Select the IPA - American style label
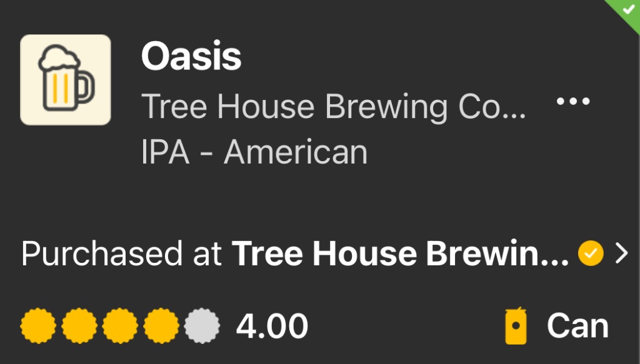640x364 pixels. point(254,152)
